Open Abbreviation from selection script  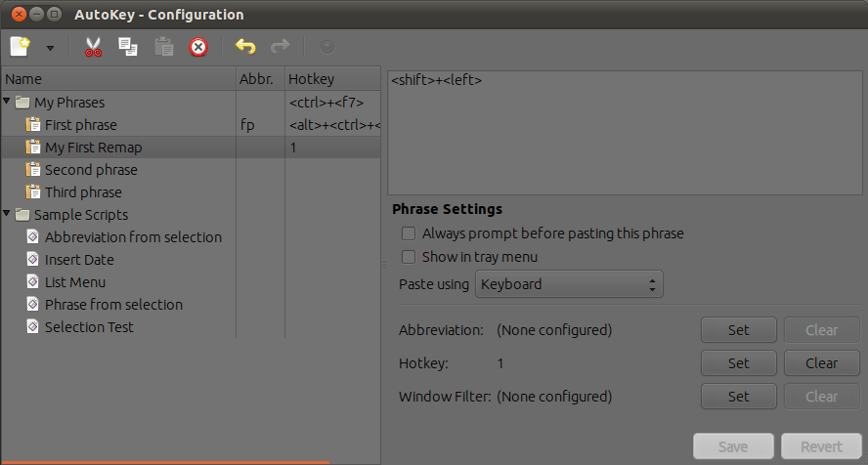[x=133, y=237]
